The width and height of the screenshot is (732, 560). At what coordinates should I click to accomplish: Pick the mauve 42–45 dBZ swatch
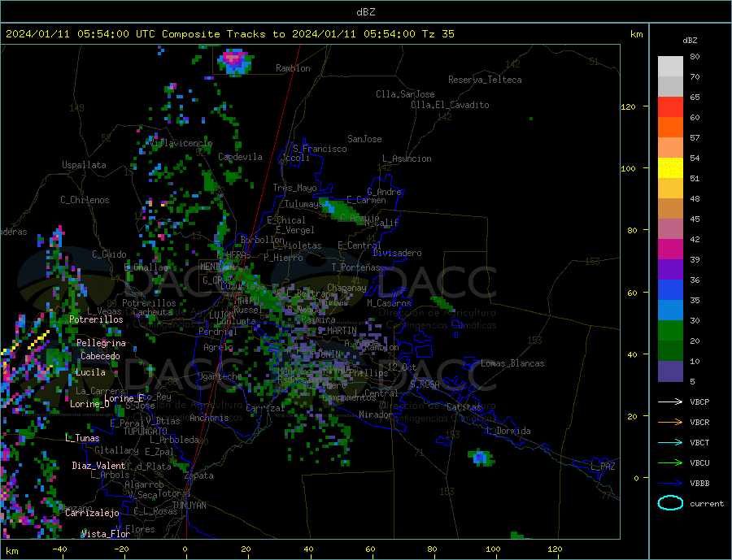click(x=670, y=228)
